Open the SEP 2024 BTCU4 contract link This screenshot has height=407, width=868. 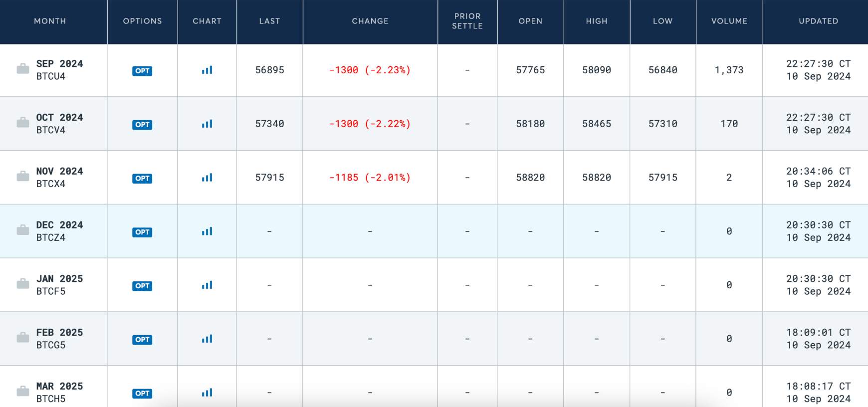click(59, 70)
